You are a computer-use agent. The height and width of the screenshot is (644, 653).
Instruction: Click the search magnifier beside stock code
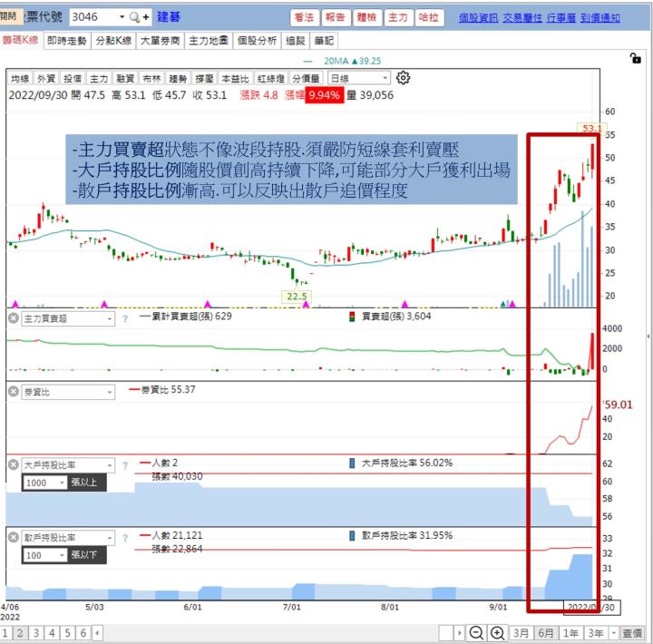tap(134, 17)
